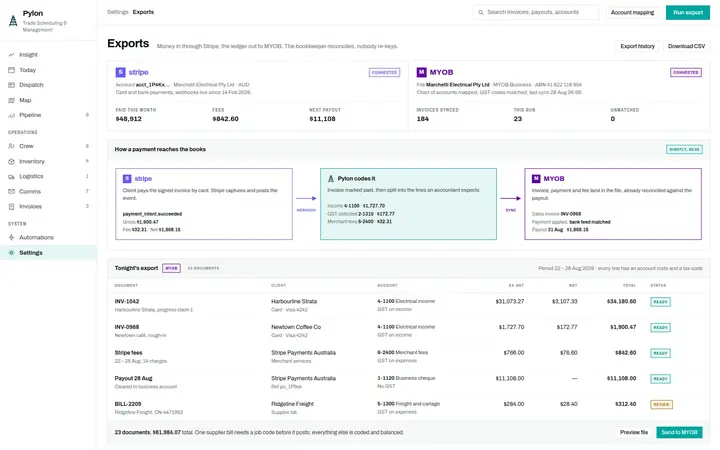Open Inventory via its box icon

(x=11, y=162)
